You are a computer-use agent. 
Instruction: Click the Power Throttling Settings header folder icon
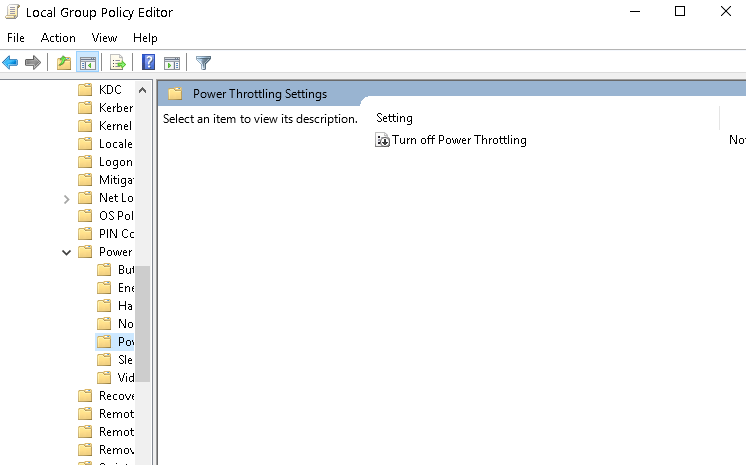point(175,94)
